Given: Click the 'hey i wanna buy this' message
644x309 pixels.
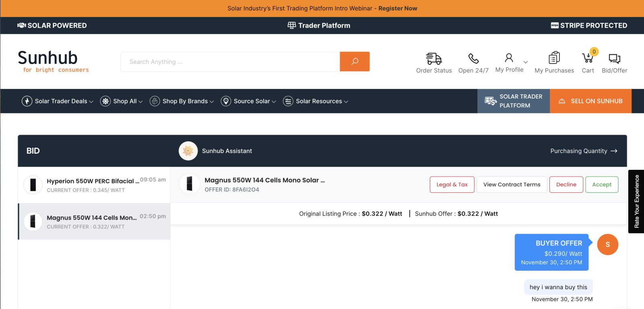Looking at the screenshot, I should tap(558, 287).
